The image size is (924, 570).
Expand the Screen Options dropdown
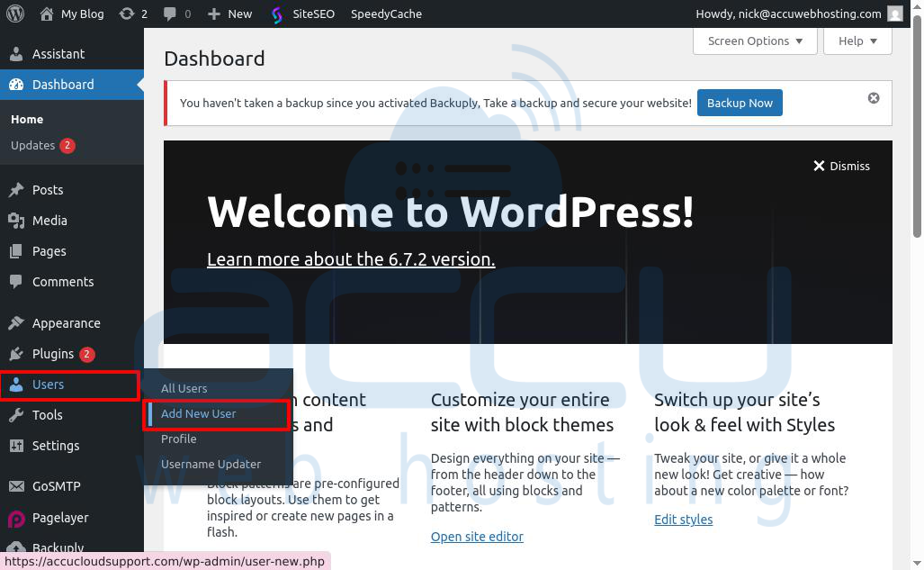click(x=755, y=41)
